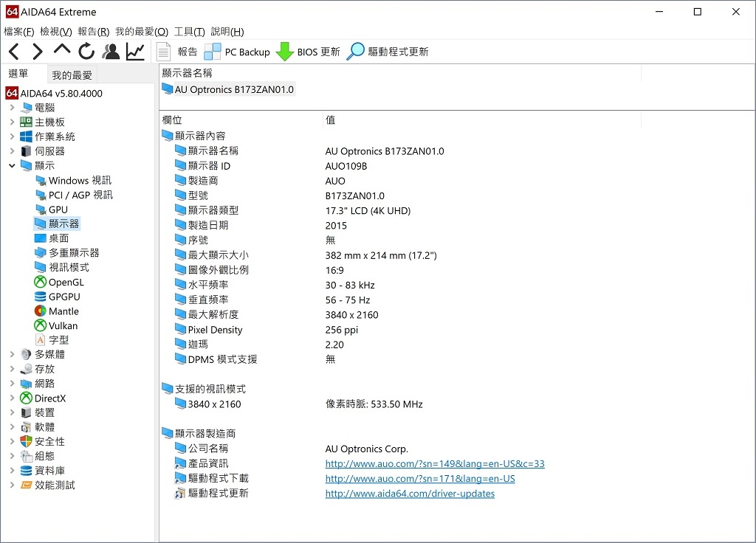Viewport: 756px width, 543px height.
Task: Switch to the 我的最愛 tab
Action: point(72,75)
